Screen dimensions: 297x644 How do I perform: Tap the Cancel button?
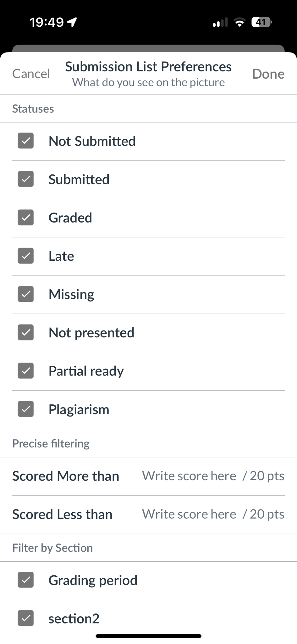[31, 74]
